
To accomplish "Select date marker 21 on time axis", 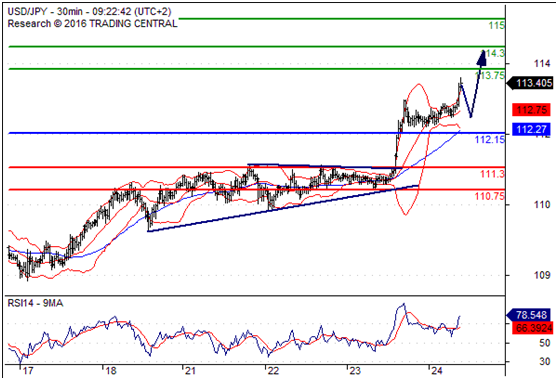I will point(190,371).
